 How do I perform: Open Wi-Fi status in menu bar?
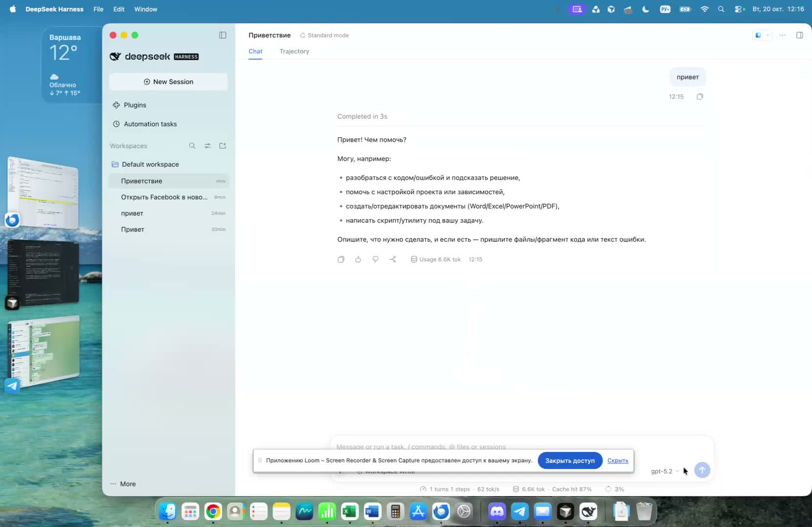(704, 9)
